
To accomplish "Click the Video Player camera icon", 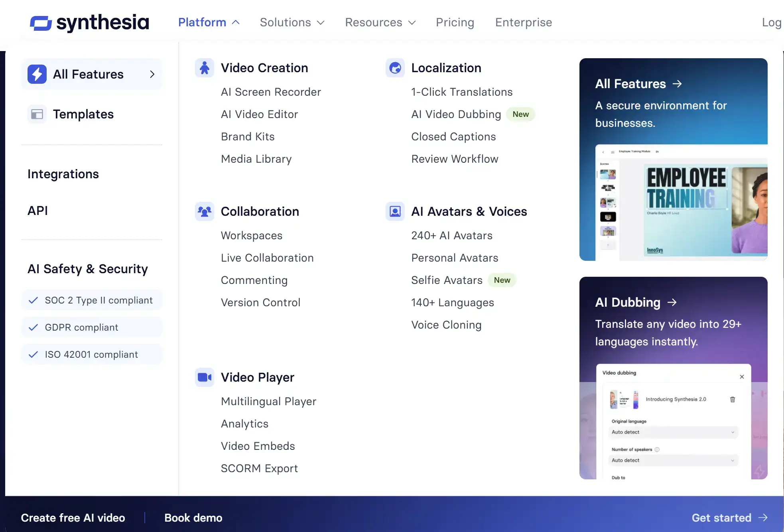I will (x=205, y=377).
